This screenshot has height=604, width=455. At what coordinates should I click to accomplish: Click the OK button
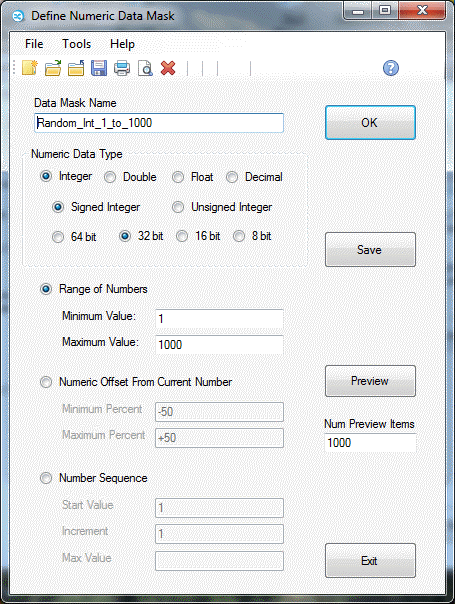(x=370, y=122)
